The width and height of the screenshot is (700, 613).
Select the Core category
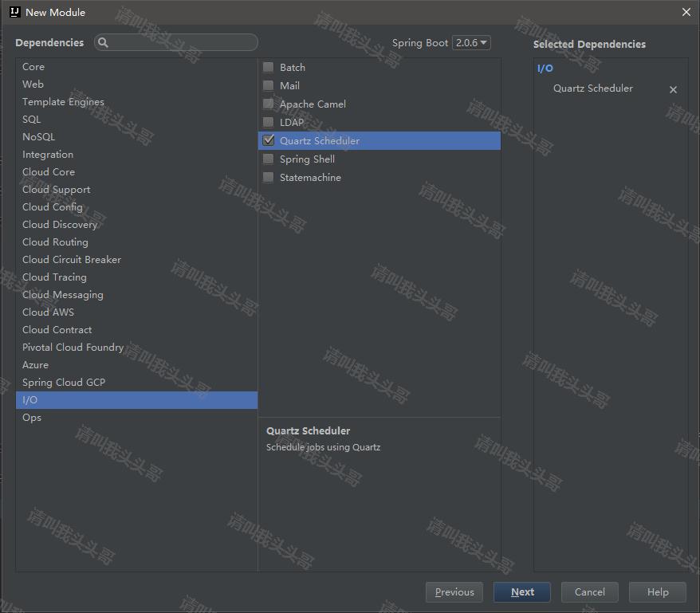(136, 66)
